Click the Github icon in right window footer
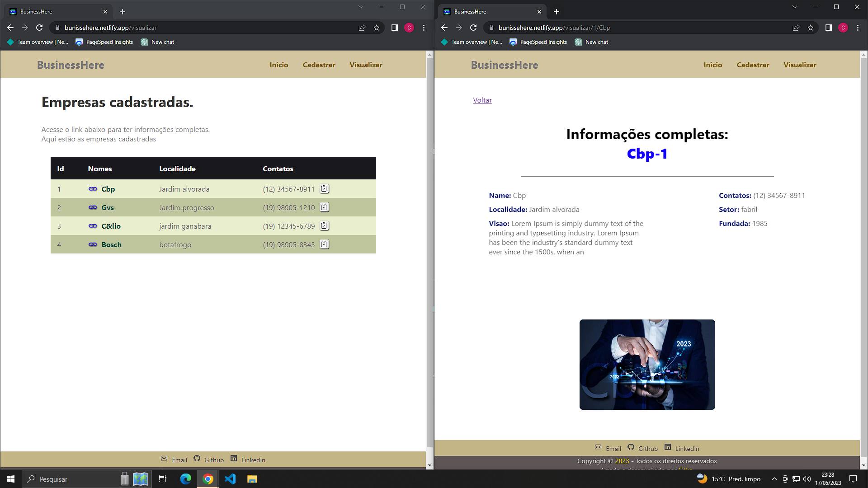868x488 pixels. [631, 447]
